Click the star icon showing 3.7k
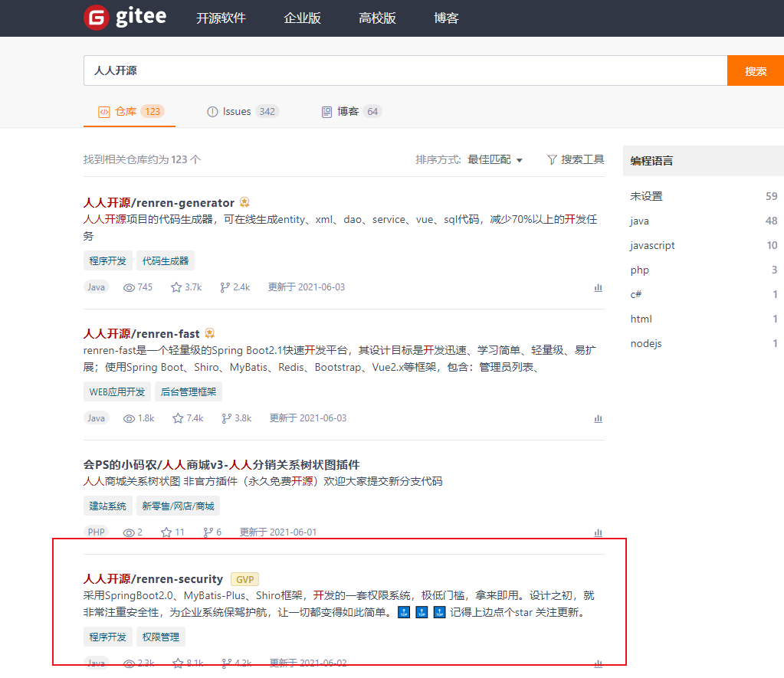 tap(176, 287)
